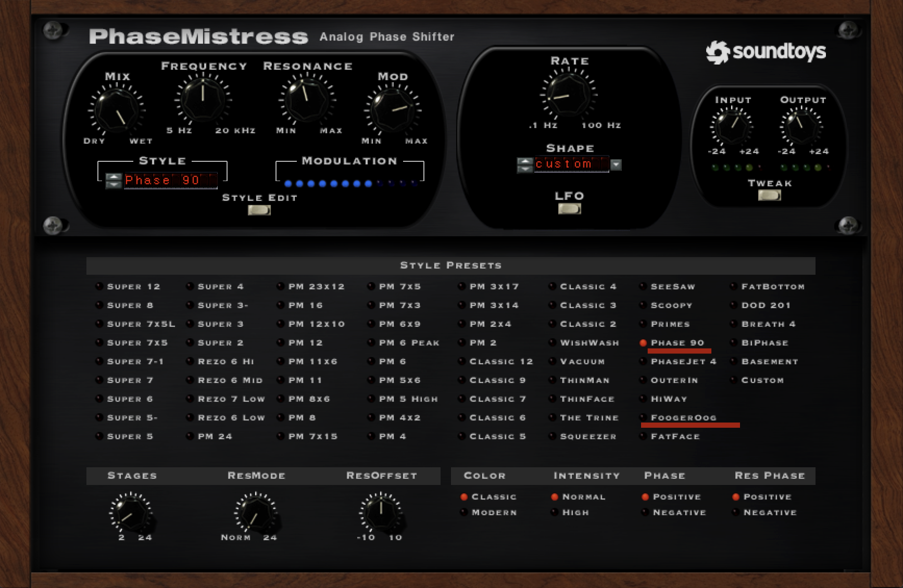The height and width of the screenshot is (588, 903).
Task: Click the Shape display showing custom
Action: (571, 164)
